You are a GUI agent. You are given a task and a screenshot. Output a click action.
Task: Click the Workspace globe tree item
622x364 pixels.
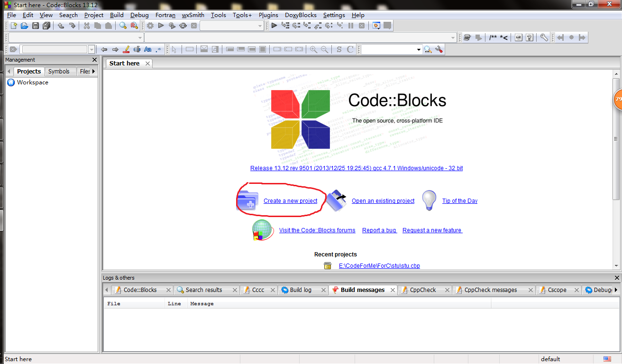click(27, 82)
